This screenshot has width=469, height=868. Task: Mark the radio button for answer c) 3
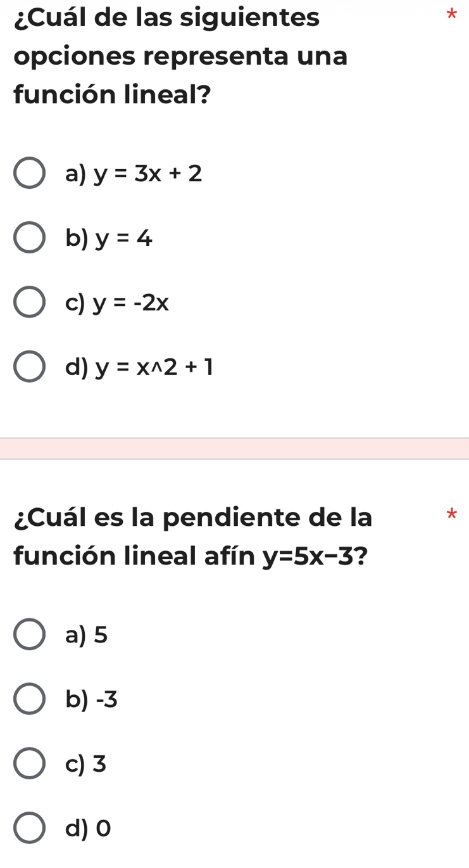click(29, 764)
